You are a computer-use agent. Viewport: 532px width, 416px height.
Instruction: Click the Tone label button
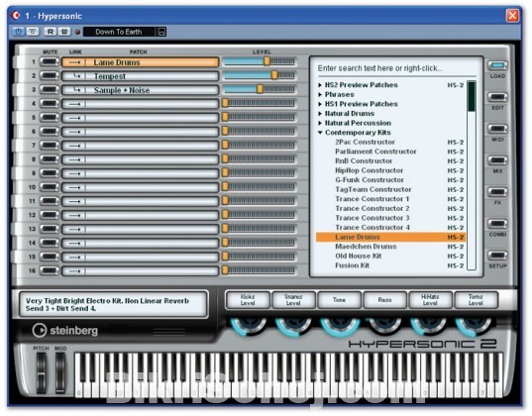(339, 300)
